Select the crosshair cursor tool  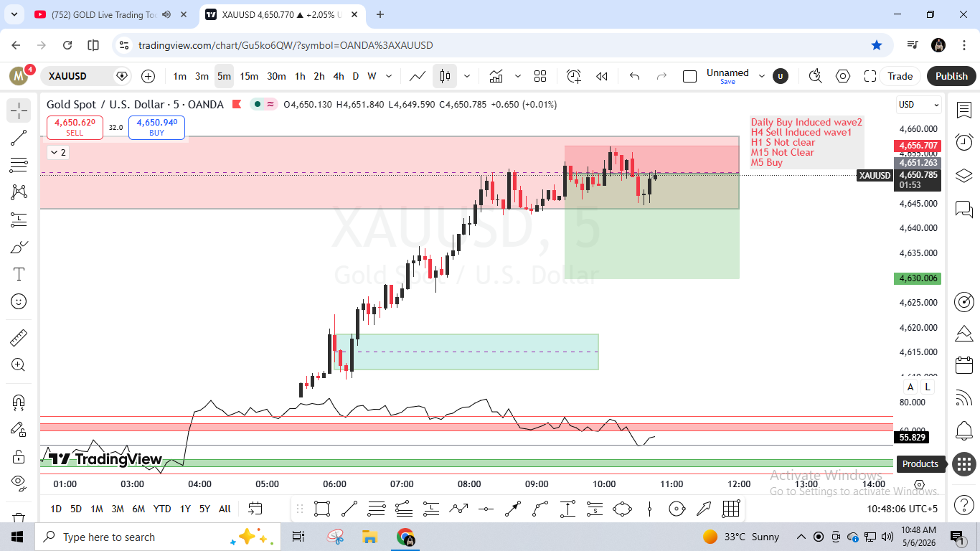pos(19,110)
